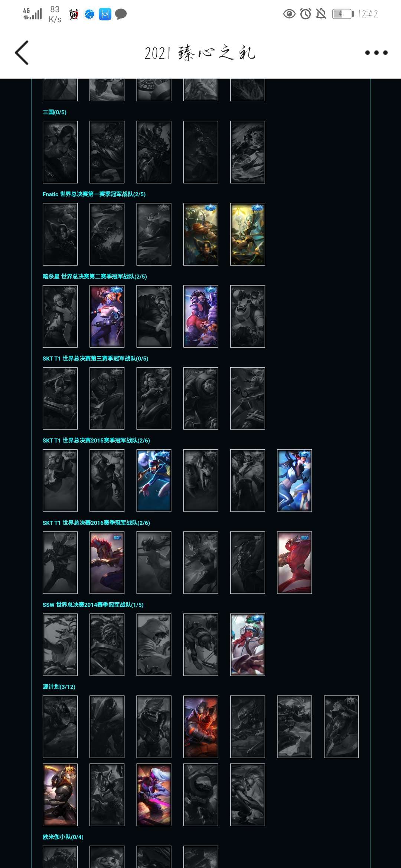
Task: Tap the eye comfort status icon
Action: point(289,14)
